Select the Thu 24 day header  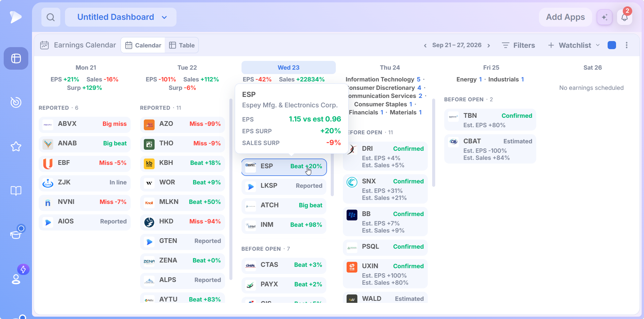coord(390,67)
